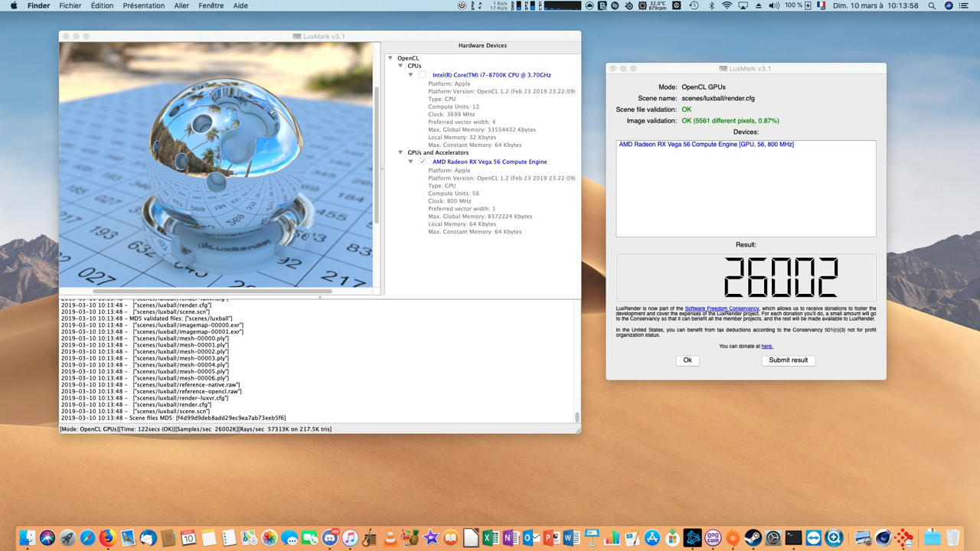Click Ok in the result dialog

(688, 360)
